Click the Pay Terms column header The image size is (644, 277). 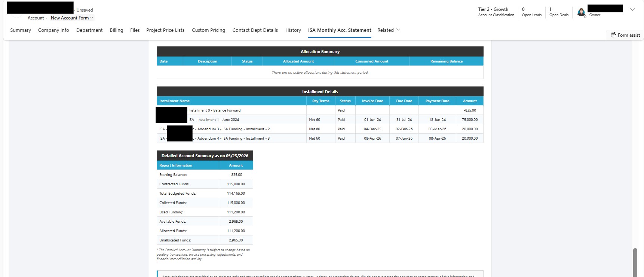tap(321, 101)
